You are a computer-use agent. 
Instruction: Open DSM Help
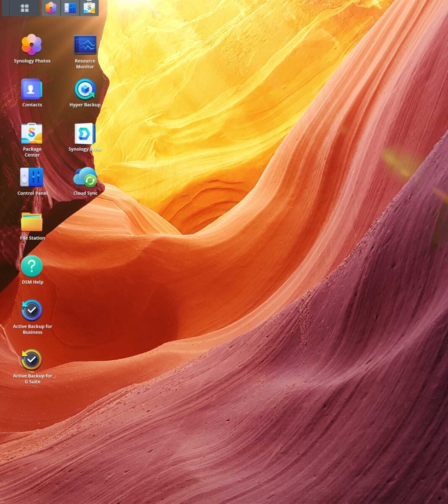pyautogui.click(x=32, y=267)
